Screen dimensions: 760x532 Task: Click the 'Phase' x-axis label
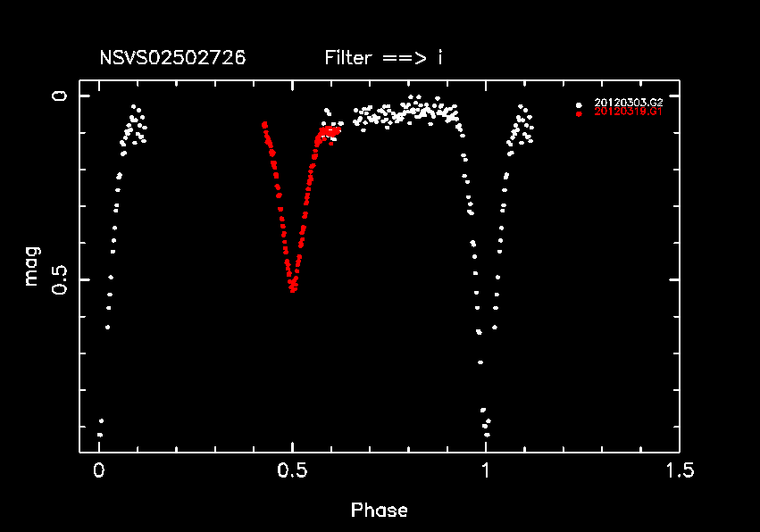(x=380, y=511)
